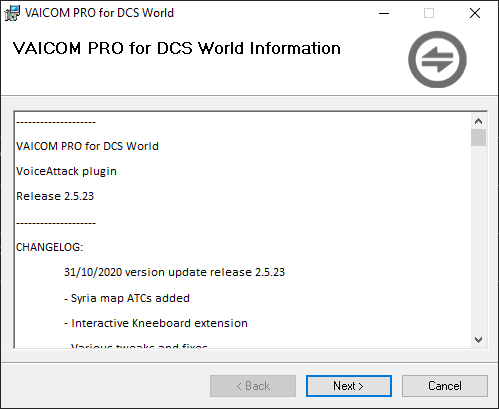499x409 pixels.
Task: Click the changelog scrollbar thumb
Action: [479, 137]
